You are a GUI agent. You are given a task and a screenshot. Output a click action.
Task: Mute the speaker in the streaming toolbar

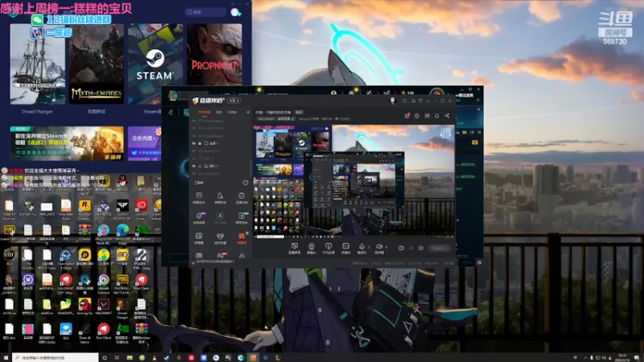coord(378,248)
